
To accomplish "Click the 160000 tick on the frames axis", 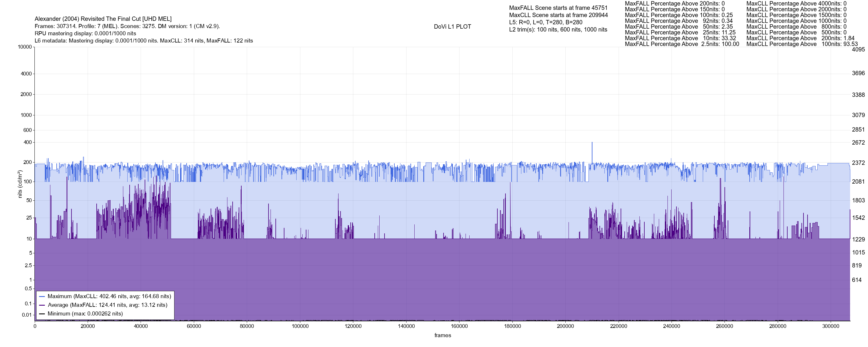I will [x=459, y=326].
